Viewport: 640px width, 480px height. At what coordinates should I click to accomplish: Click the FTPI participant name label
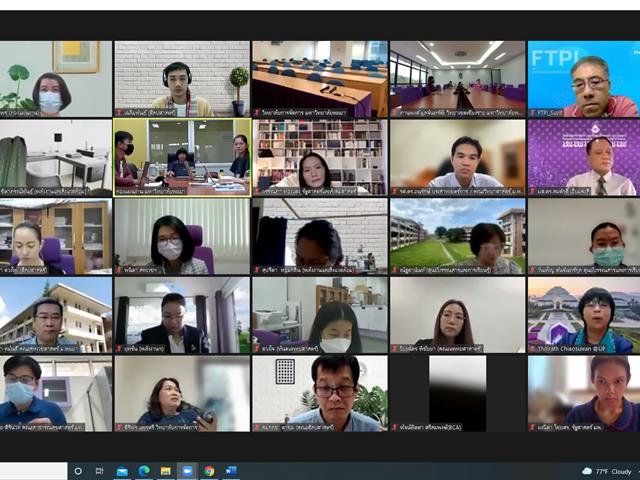(x=550, y=113)
